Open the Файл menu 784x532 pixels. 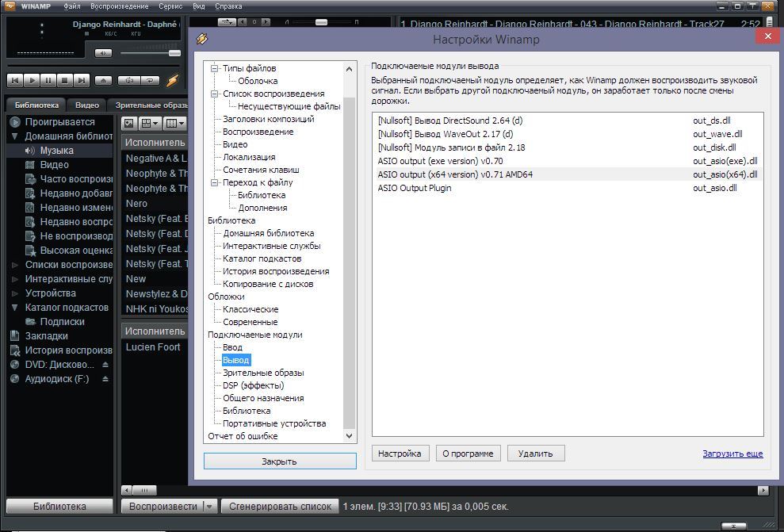(72, 6)
